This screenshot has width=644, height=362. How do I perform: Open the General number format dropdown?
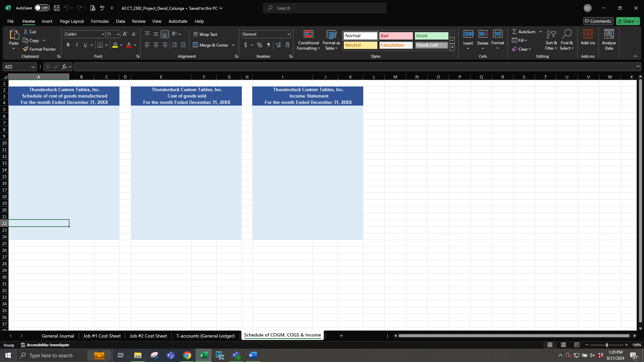tap(288, 34)
